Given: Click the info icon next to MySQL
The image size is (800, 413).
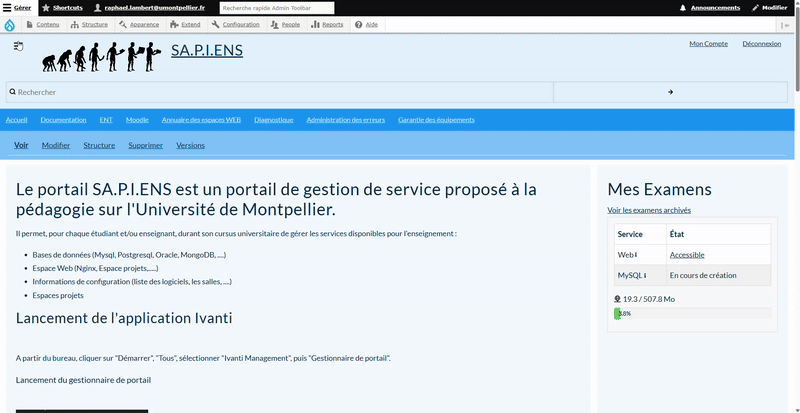Looking at the screenshot, I should tap(645, 275).
